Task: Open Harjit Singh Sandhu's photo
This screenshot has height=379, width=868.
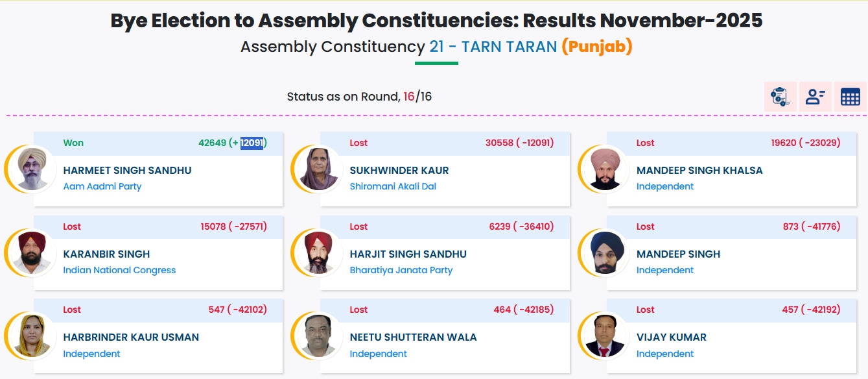Action: [x=318, y=252]
